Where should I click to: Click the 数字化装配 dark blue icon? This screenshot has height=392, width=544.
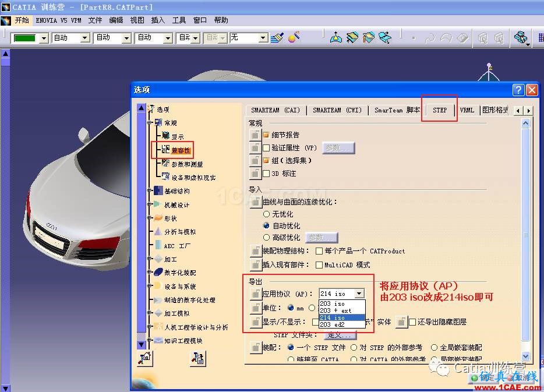(x=158, y=272)
